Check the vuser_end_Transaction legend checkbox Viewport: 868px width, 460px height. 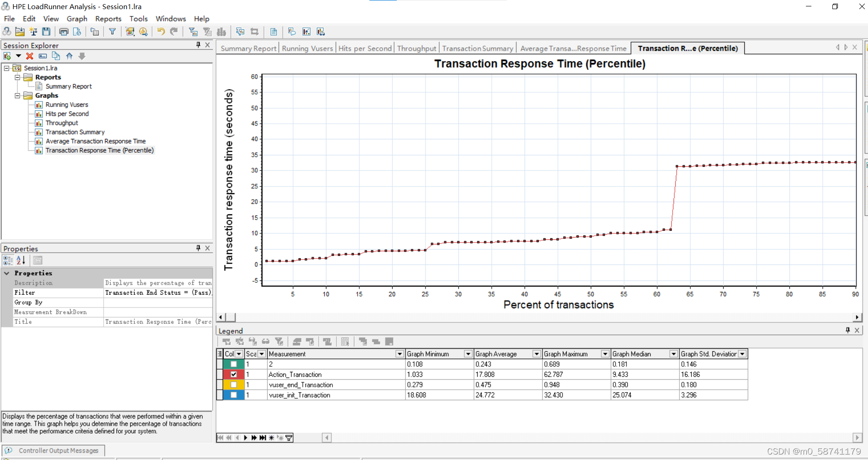234,385
